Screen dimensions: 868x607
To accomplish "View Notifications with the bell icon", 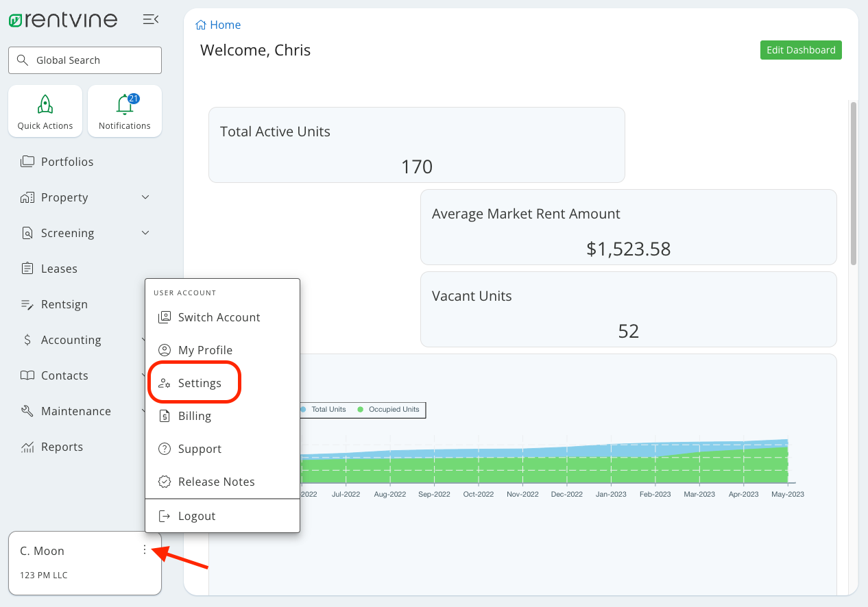I will tap(125, 110).
